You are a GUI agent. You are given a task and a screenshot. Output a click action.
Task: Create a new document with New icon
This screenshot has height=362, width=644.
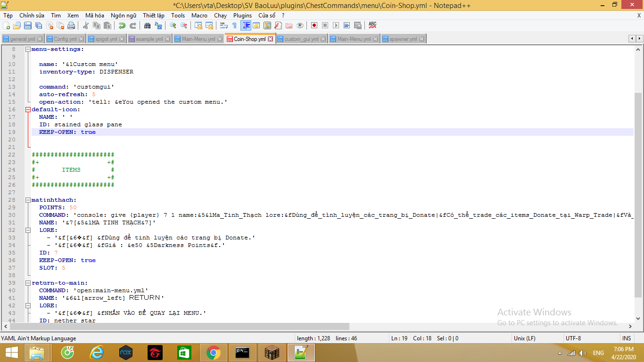pyautogui.click(x=6, y=25)
